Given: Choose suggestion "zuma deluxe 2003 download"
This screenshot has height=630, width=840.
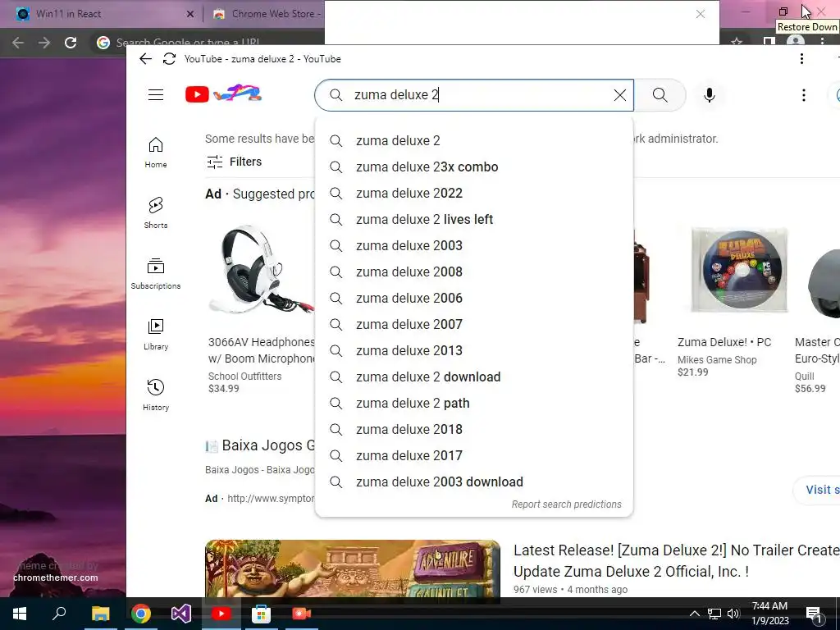Looking at the screenshot, I should (474, 482).
